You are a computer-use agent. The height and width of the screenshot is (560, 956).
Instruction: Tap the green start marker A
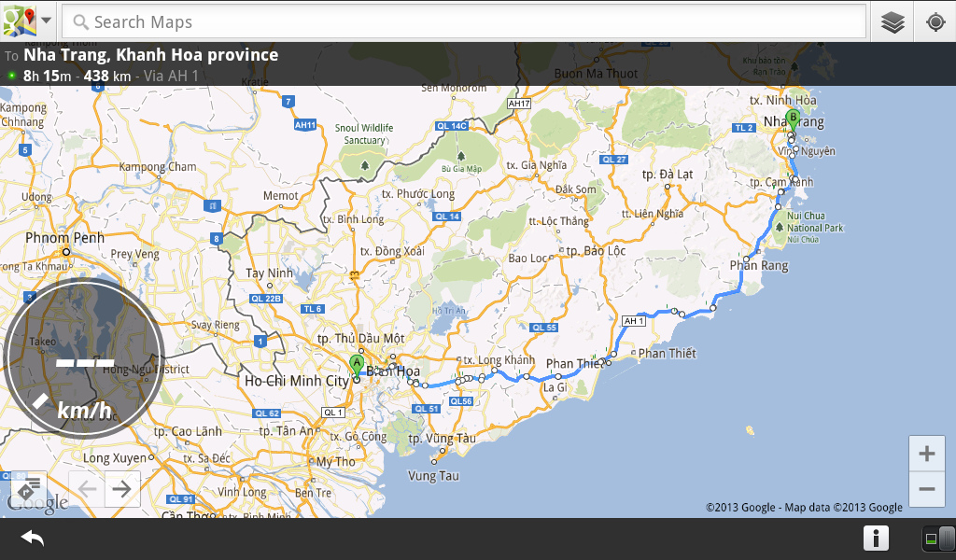(x=356, y=365)
